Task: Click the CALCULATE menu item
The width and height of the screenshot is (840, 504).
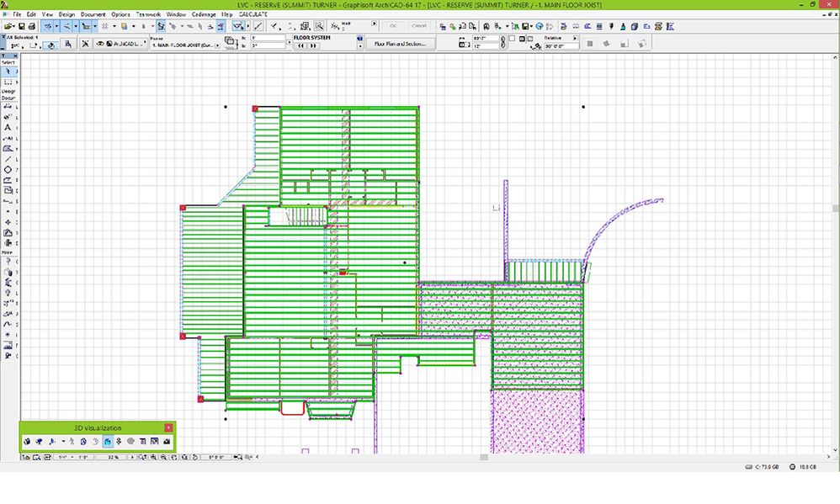Action: 253,14
